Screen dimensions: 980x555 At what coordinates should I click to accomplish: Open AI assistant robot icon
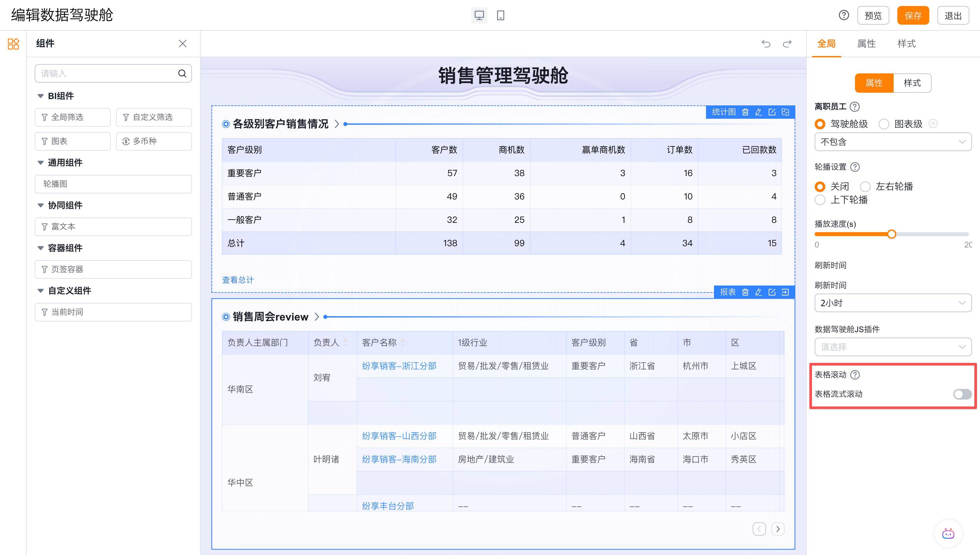pos(948,534)
